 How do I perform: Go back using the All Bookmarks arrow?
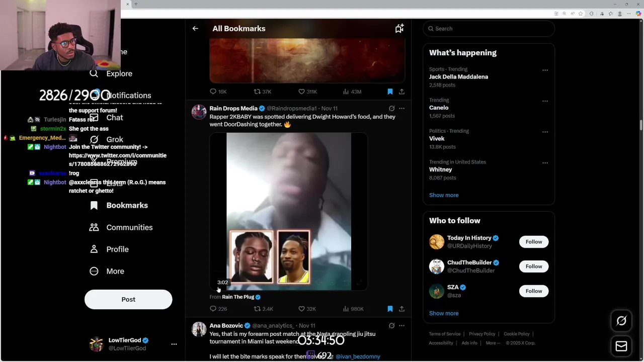tap(195, 29)
